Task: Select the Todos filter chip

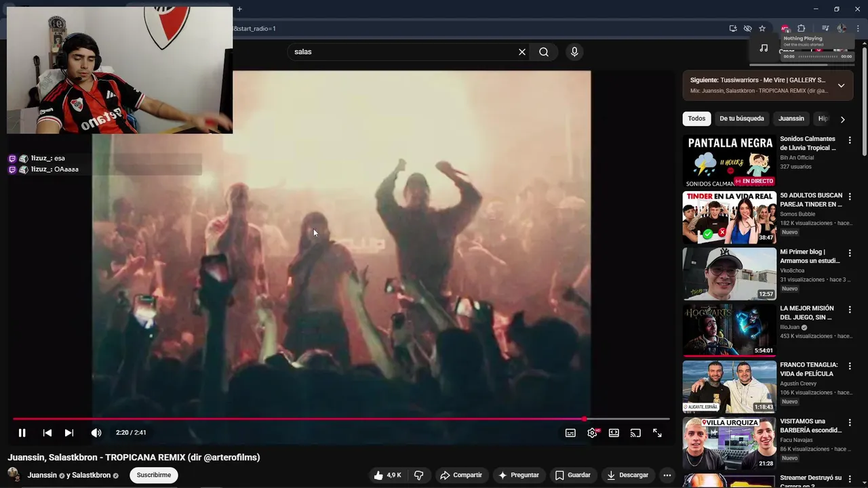Action: tap(696, 119)
